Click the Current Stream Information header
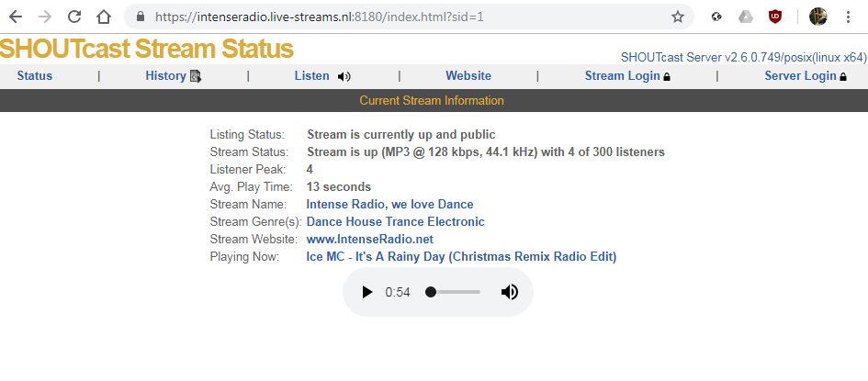Screen dimensions: 868x381 tap(432, 101)
